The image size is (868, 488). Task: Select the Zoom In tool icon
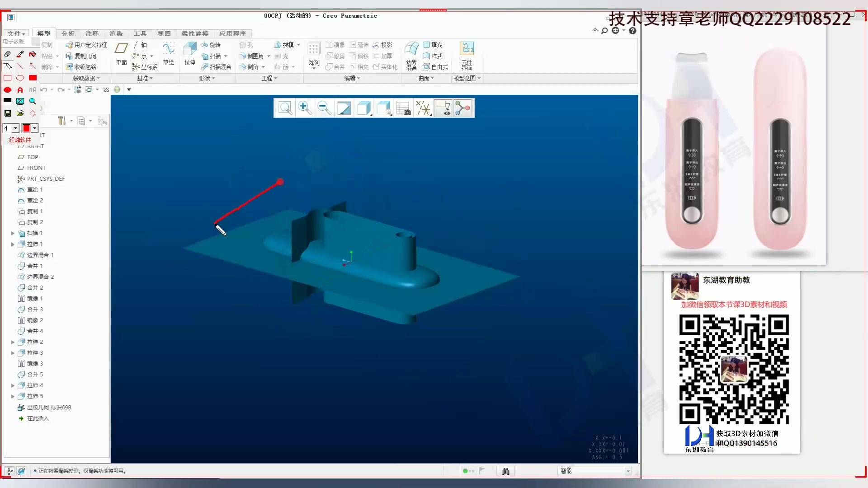pyautogui.click(x=304, y=107)
